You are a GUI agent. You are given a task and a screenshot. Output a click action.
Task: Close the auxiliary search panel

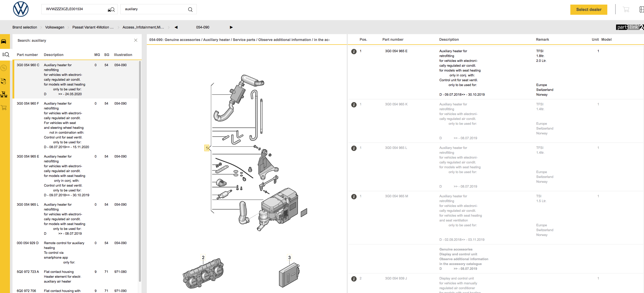click(136, 40)
